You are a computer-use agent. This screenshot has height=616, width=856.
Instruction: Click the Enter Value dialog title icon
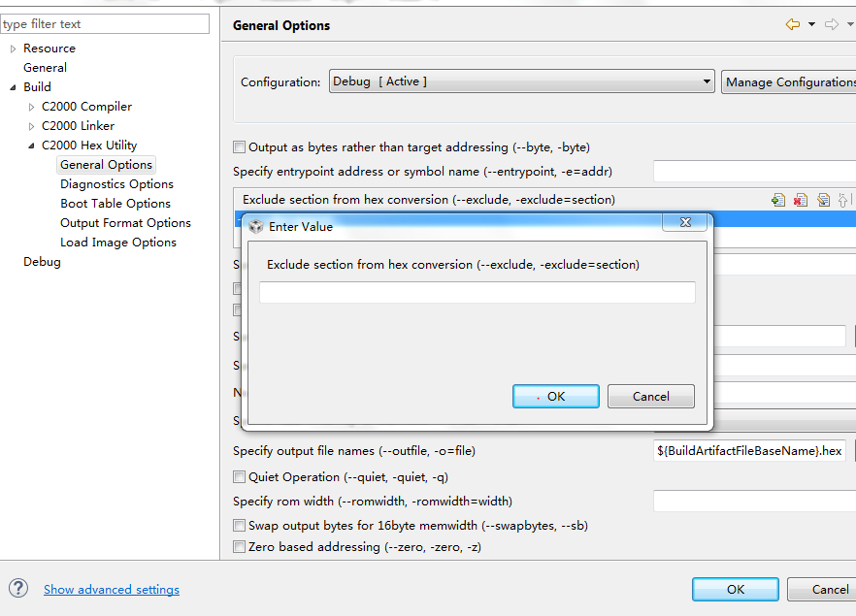coord(256,226)
